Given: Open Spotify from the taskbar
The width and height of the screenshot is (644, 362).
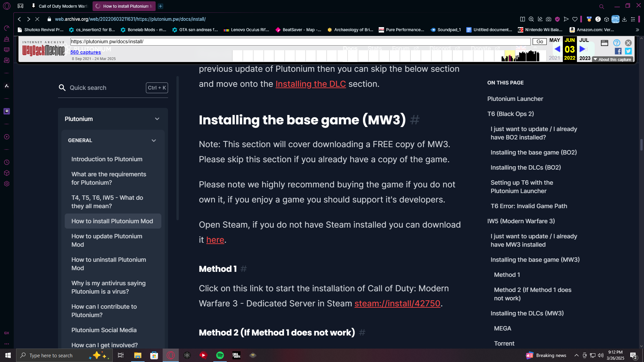Looking at the screenshot, I should tap(220, 355).
